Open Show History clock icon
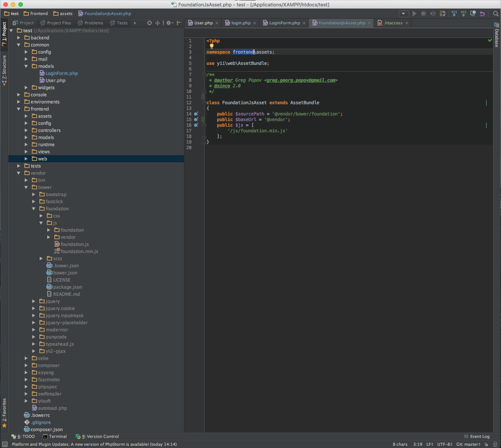The width and height of the screenshot is (501, 448). point(473,13)
